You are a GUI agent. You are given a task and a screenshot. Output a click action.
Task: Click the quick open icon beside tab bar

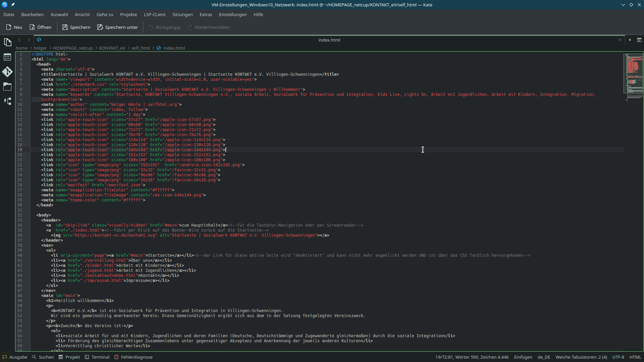pos(630,40)
